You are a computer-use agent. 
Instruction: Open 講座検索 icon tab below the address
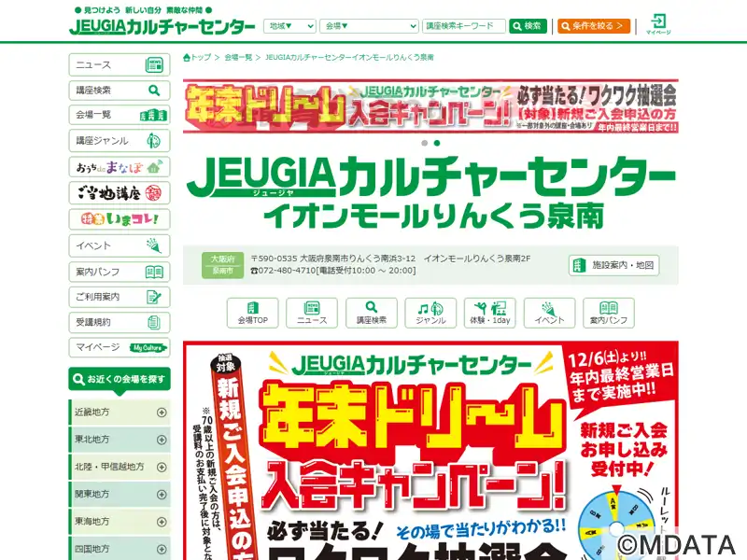click(x=371, y=313)
